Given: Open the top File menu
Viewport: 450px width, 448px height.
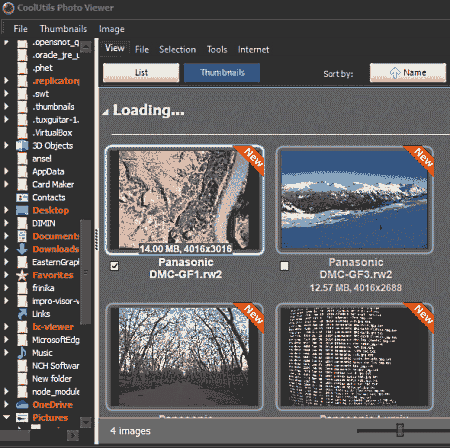Looking at the screenshot, I should click(x=20, y=29).
